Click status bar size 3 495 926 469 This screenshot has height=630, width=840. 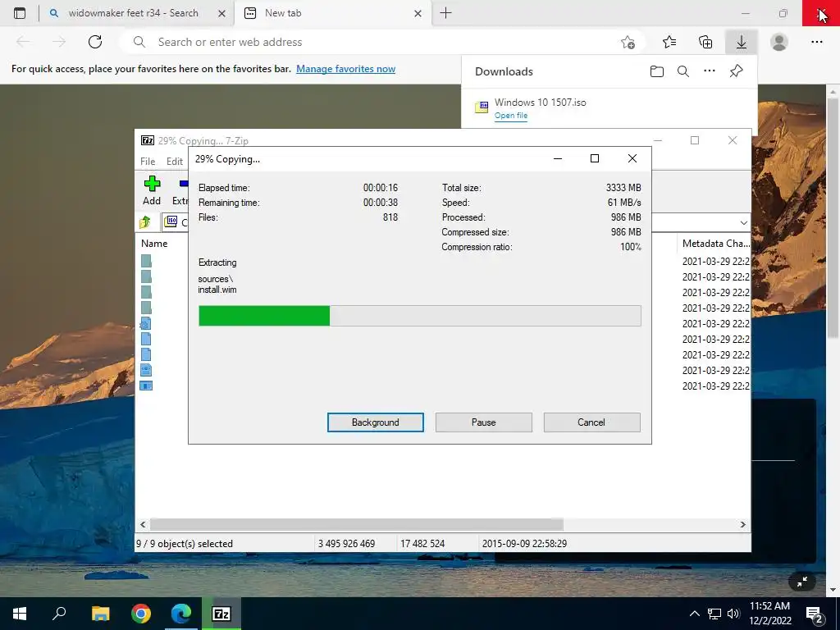[x=346, y=543]
